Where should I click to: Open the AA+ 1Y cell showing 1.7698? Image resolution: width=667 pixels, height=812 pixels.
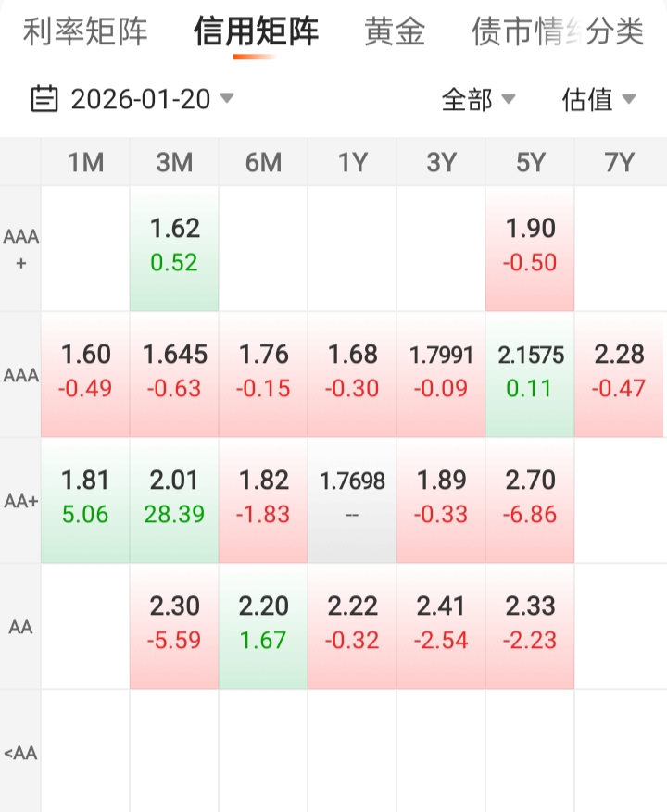point(352,498)
